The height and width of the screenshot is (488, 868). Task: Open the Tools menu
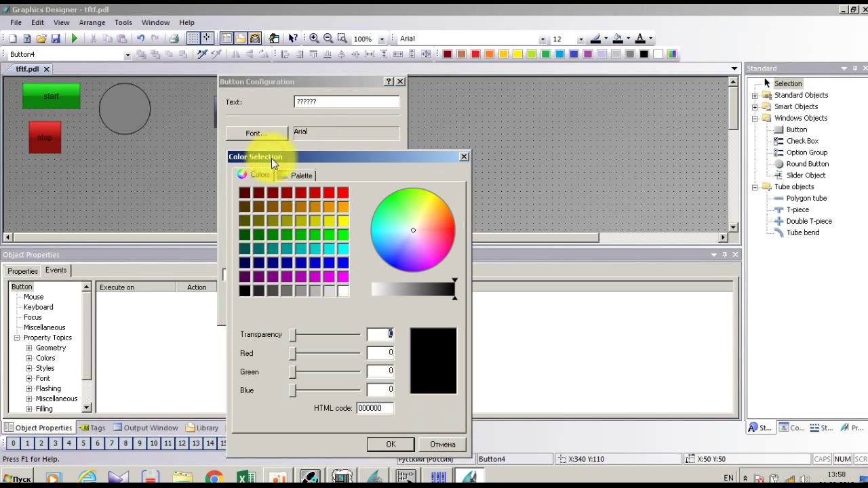click(x=123, y=22)
